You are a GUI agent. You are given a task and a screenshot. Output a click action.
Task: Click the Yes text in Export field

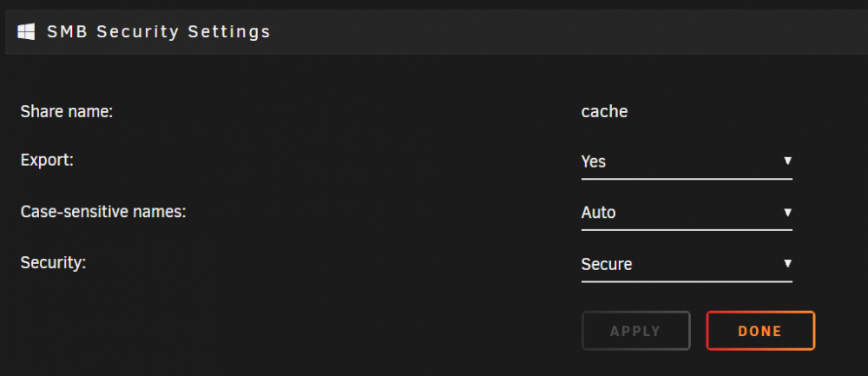click(594, 162)
